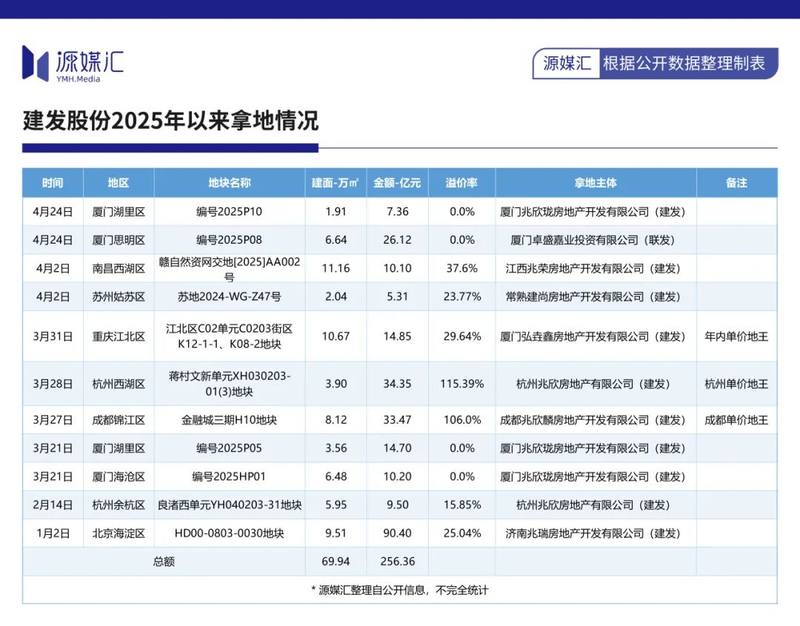Click the 1月2日 date cell
Image resolution: width=800 pixels, height=626 pixels.
coord(53,534)
